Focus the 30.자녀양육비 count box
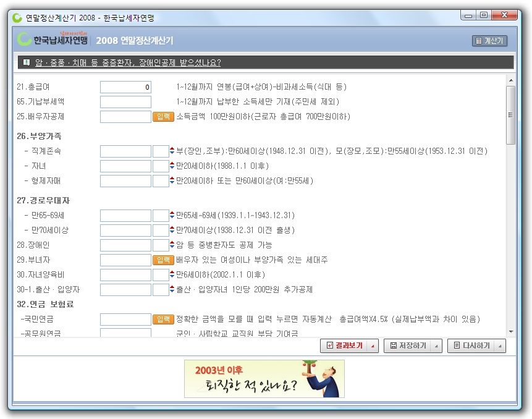Screen dimensions: 532x419 (161, 275)
